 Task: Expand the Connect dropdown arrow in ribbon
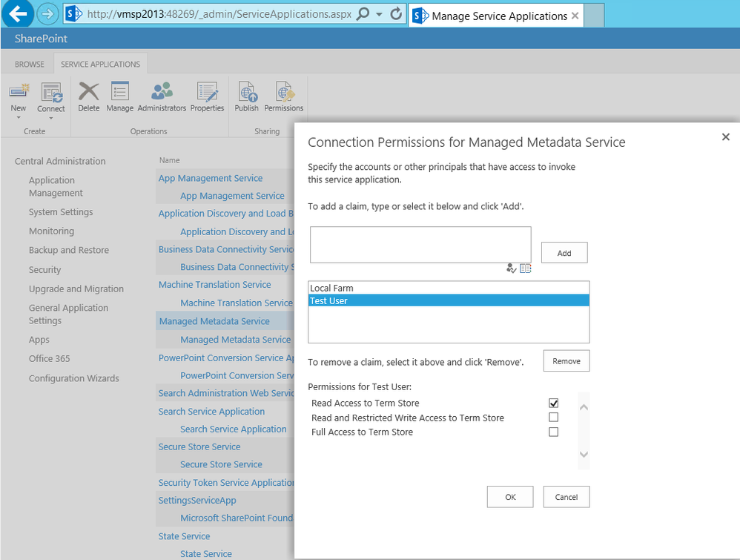[51, 118]
